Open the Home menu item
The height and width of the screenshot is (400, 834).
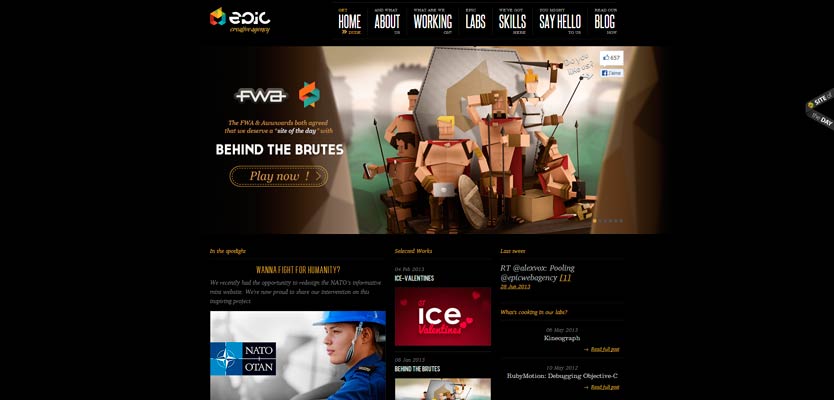point(349,22)
